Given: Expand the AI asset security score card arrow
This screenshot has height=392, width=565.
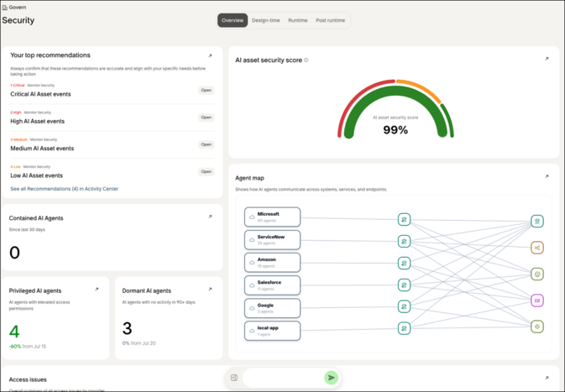Looking at the screenshot, I should (547, 59).
